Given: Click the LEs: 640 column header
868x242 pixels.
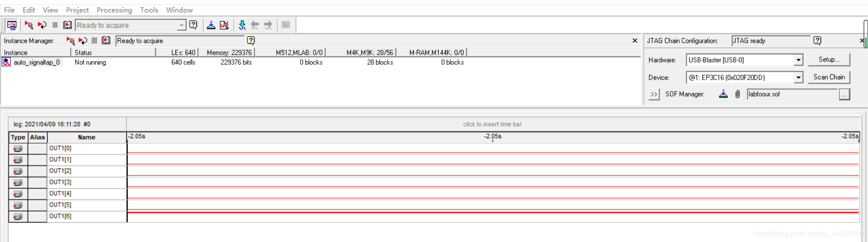Looking at the screenshot, I should point(177,53).
